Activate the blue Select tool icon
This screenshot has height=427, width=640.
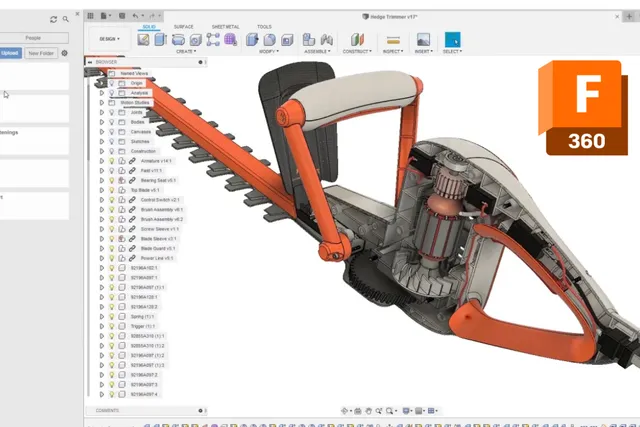452,40
